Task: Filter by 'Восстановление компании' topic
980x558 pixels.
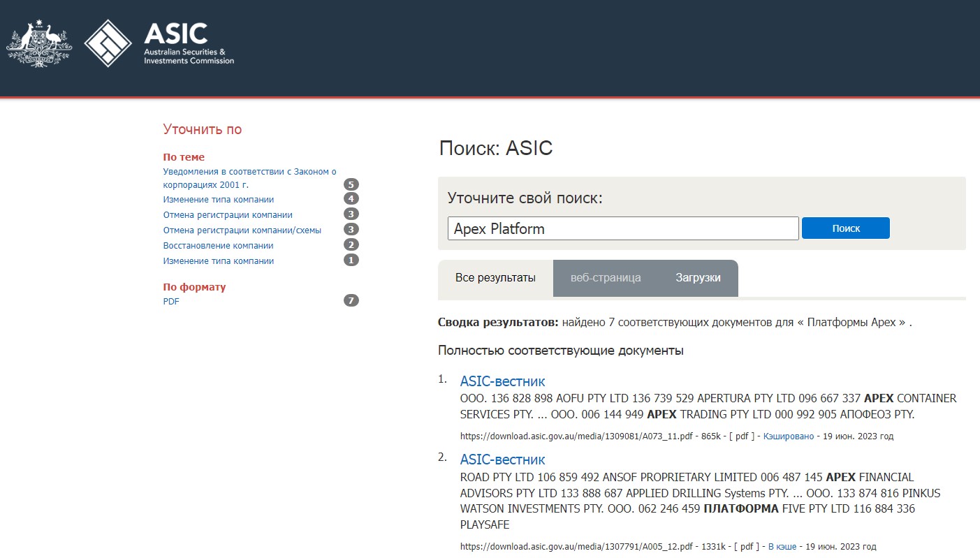Action: point(218,246)
